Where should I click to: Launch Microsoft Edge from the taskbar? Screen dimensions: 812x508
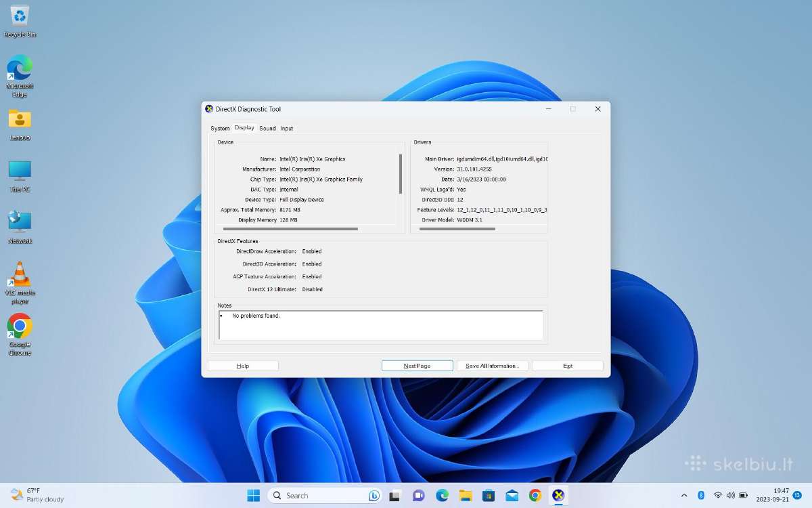[x=442, y=495]
